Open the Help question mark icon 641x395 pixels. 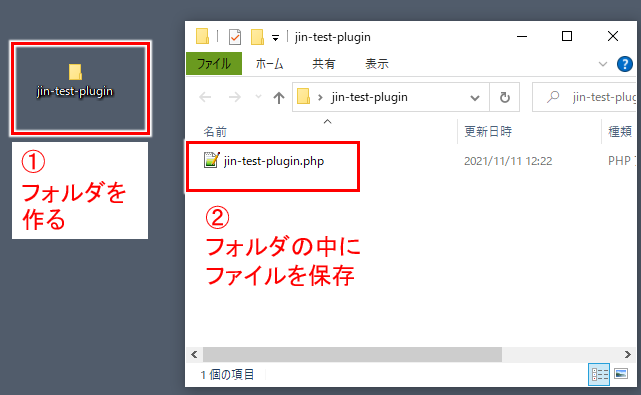point(625,64)
